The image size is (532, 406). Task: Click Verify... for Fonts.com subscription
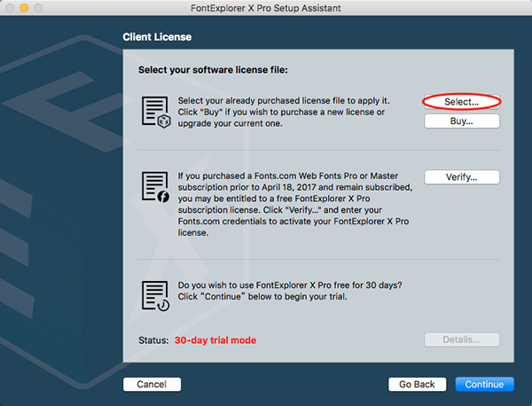pyautogui.click(x=462, y=177)
